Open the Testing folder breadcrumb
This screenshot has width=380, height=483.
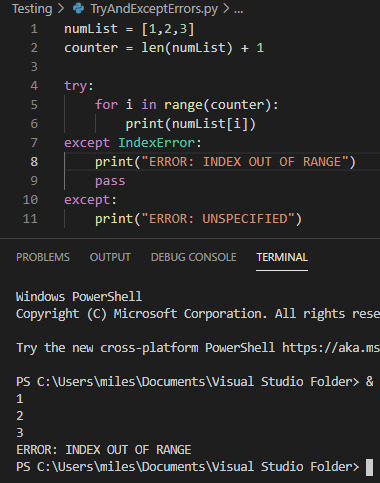[32, 9]
